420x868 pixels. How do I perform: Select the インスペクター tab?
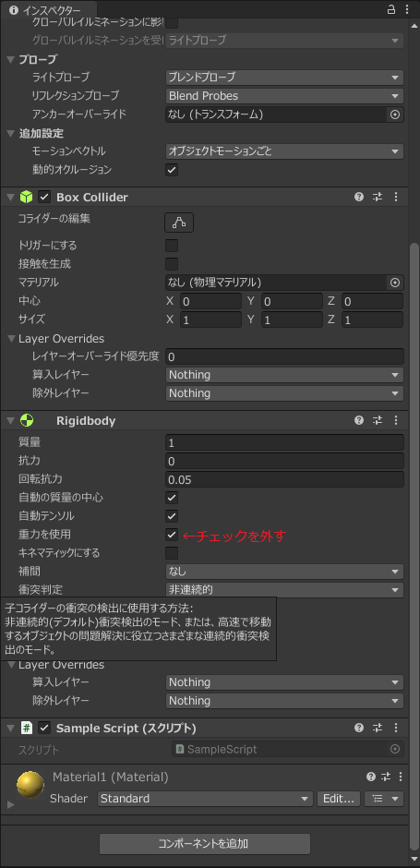(x=48, y=9)
